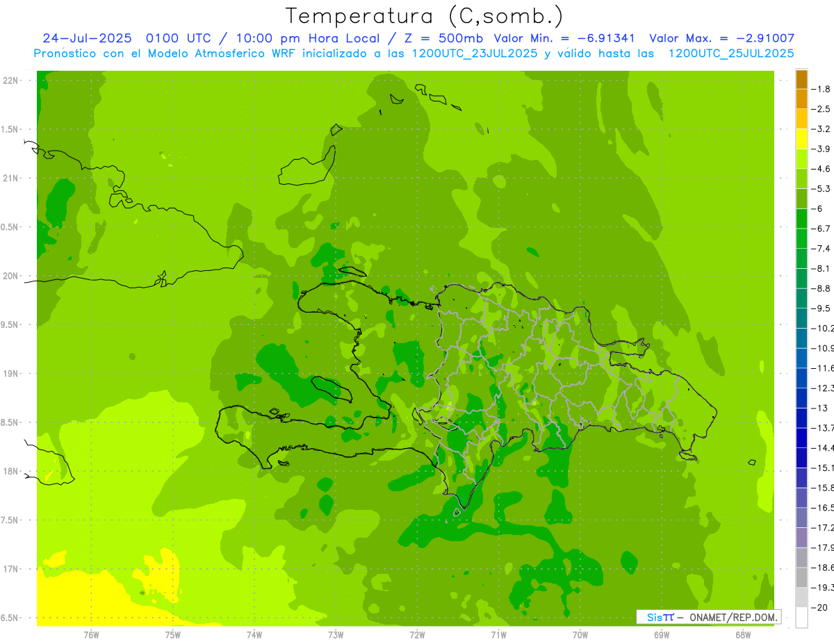The width and height of the screenshot is (834, 644).
Task: Click the "0100 UTC" time label
Action: pyautogui.click(x=179, y=38)
